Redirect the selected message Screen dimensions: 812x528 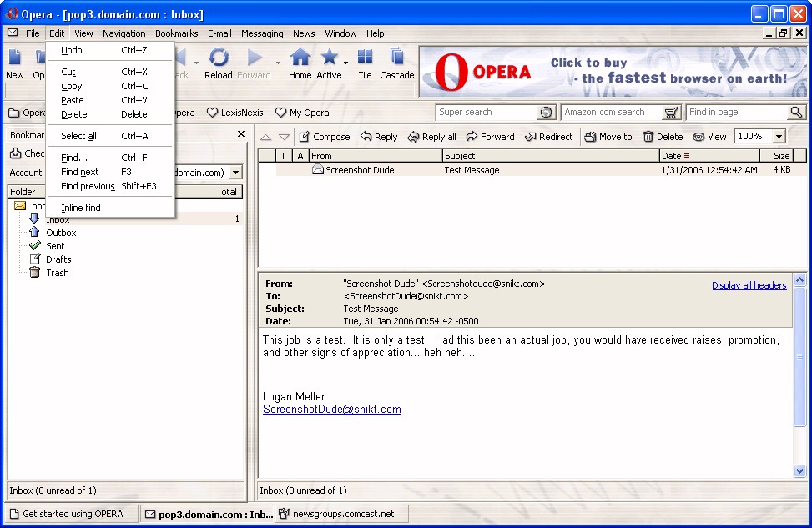[548, 137]
